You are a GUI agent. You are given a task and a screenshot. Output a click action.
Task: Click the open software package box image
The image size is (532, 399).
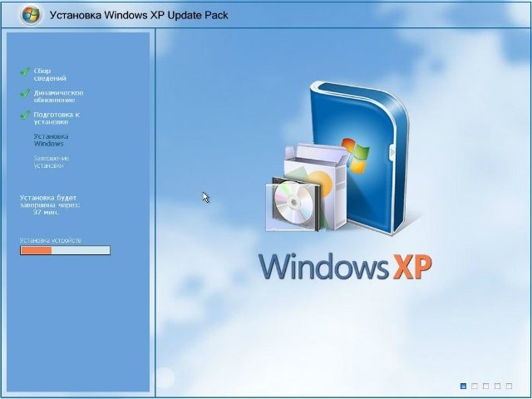click(x=318, y=185)
